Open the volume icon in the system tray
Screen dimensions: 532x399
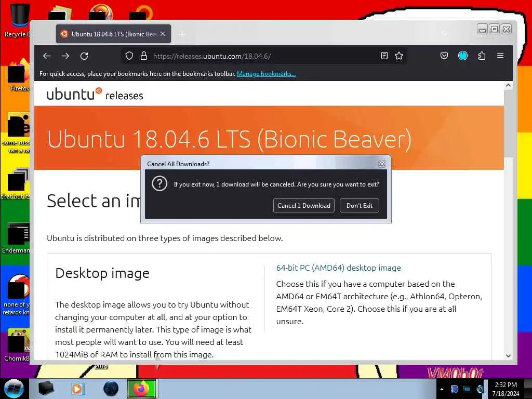click(480, 389)
